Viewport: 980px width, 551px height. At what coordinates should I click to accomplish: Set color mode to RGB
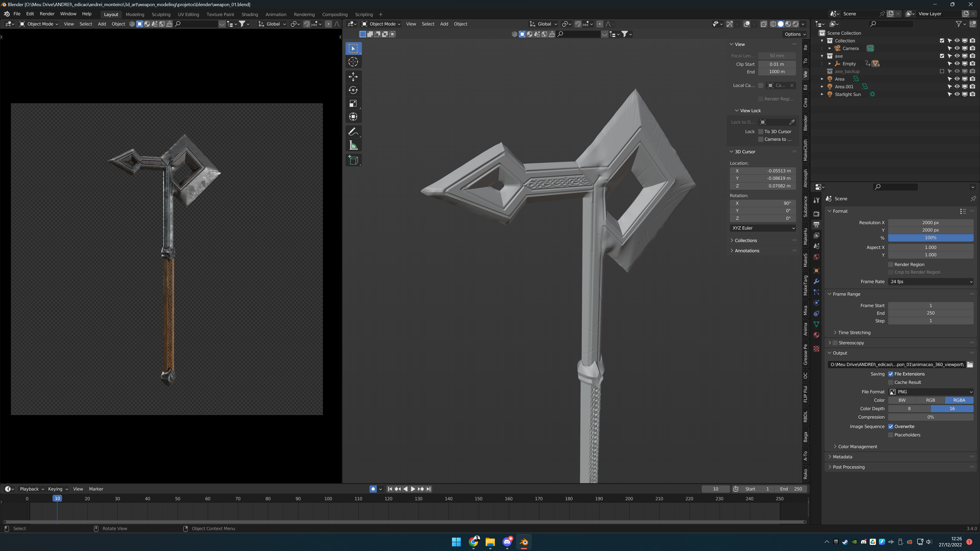930,400
